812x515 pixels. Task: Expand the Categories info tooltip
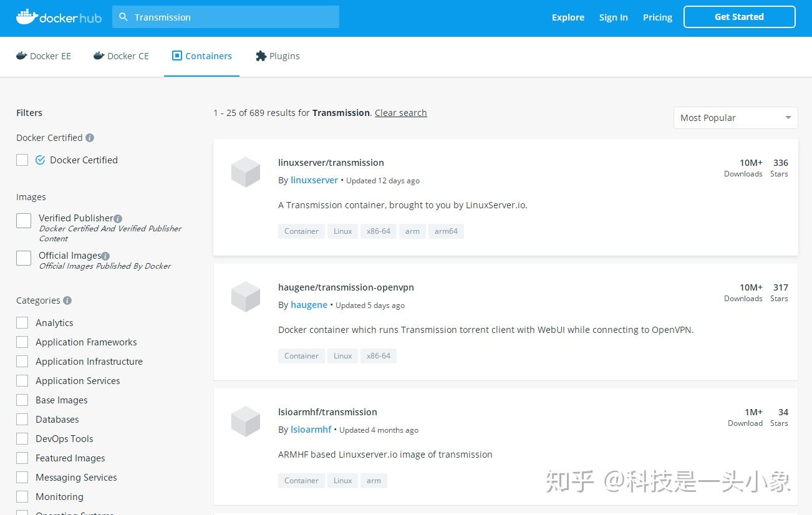(x=67, y=301)
